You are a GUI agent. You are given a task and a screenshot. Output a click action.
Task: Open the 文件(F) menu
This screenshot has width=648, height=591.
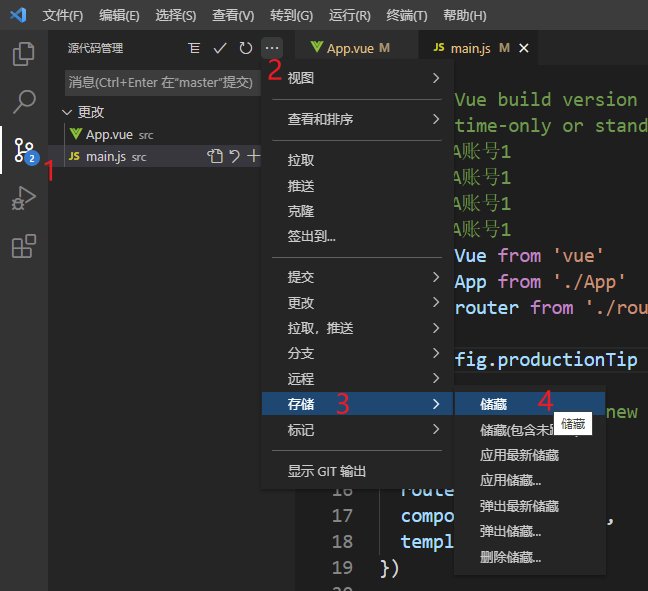tap(63, 15)
